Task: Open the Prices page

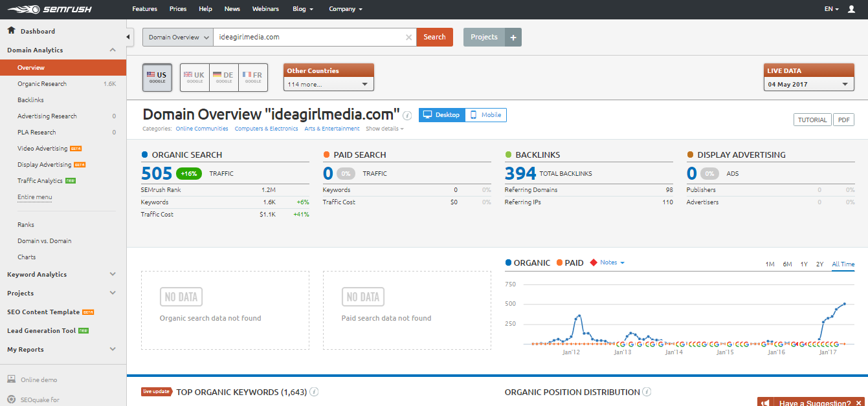Action: click(178, 9)
